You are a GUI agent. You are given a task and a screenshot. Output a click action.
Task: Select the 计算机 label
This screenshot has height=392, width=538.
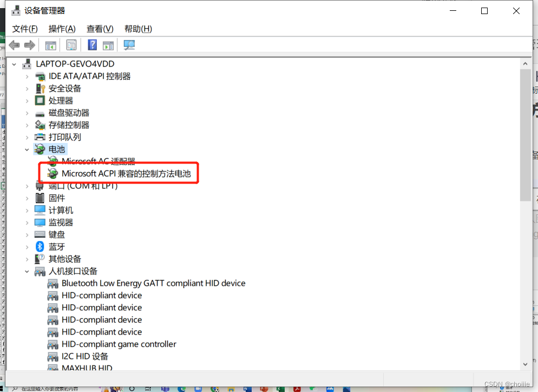(x=61, y=211)
